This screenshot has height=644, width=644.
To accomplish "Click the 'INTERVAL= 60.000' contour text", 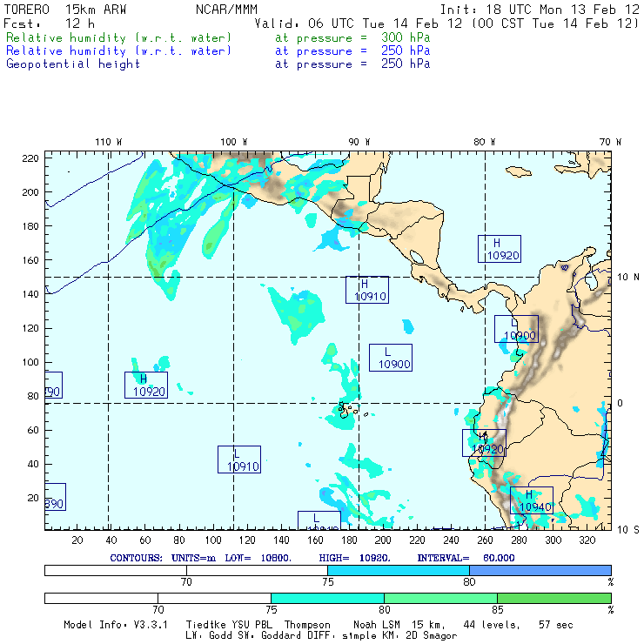I will point(466,558).
